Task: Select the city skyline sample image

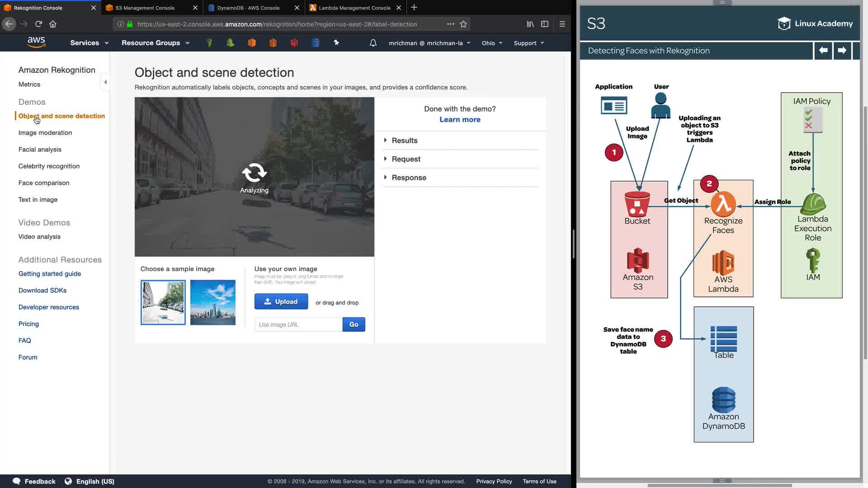Action: (213, 302)
